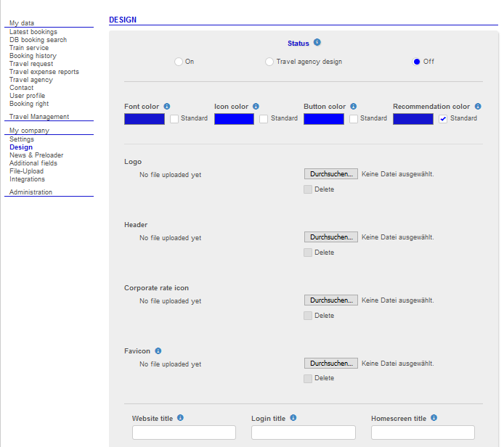
Task: Click the Login title info icon
Action: click(x=293, y=417)
